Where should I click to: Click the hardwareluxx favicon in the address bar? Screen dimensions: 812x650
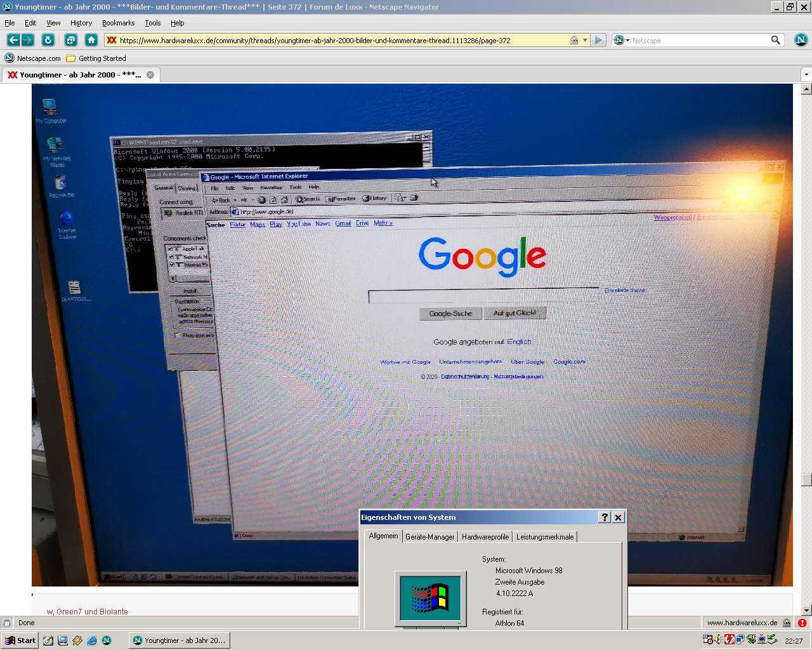click(x=112, y=40)
